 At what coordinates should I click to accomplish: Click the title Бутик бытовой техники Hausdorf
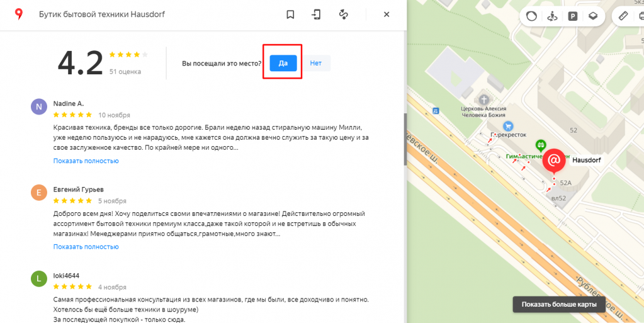[x=102, y=14]
